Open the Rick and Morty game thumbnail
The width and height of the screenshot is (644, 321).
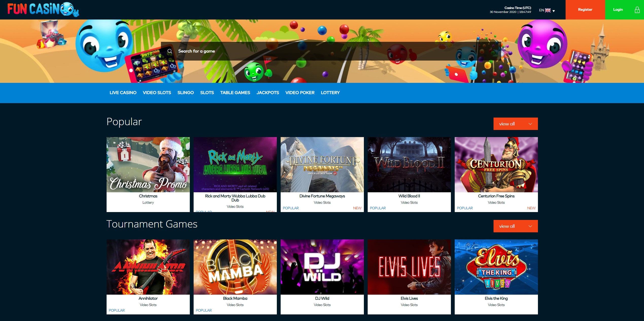(x=235, y=165)
